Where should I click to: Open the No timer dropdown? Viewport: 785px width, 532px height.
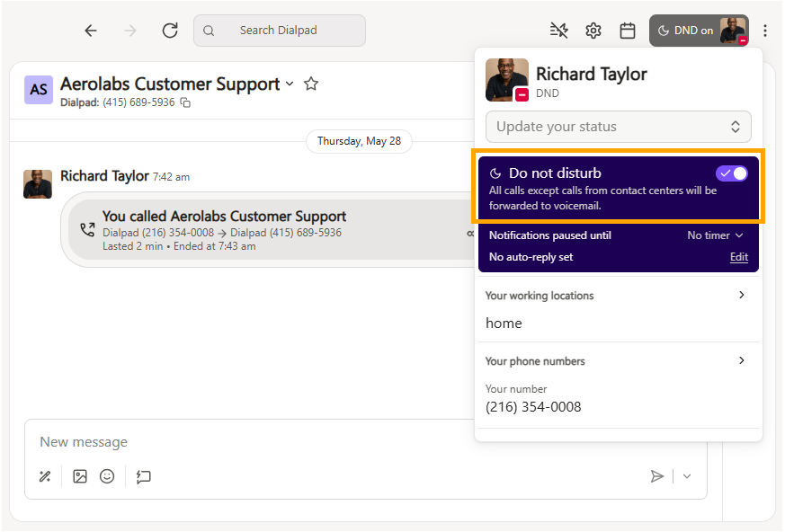(x=715, y=235)
